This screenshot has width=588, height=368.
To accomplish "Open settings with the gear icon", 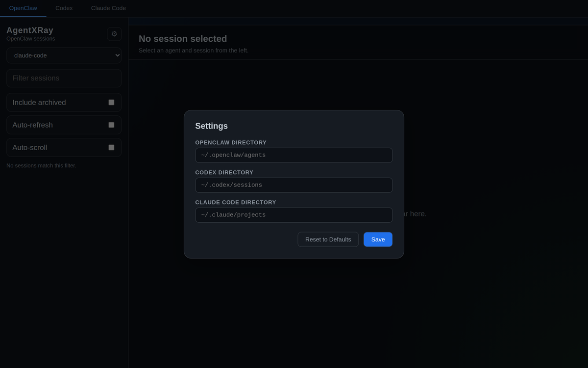I will coord(114,34).
